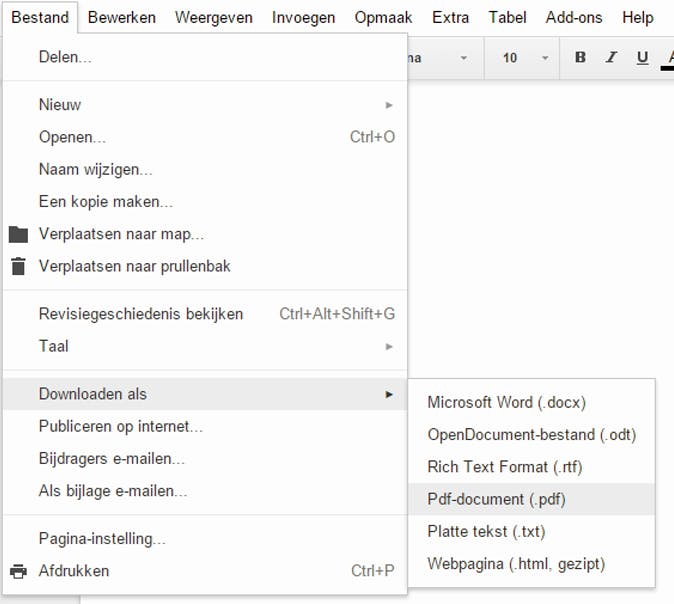Click the folder icon beside Verplaatsen naar map

[18, 234]
